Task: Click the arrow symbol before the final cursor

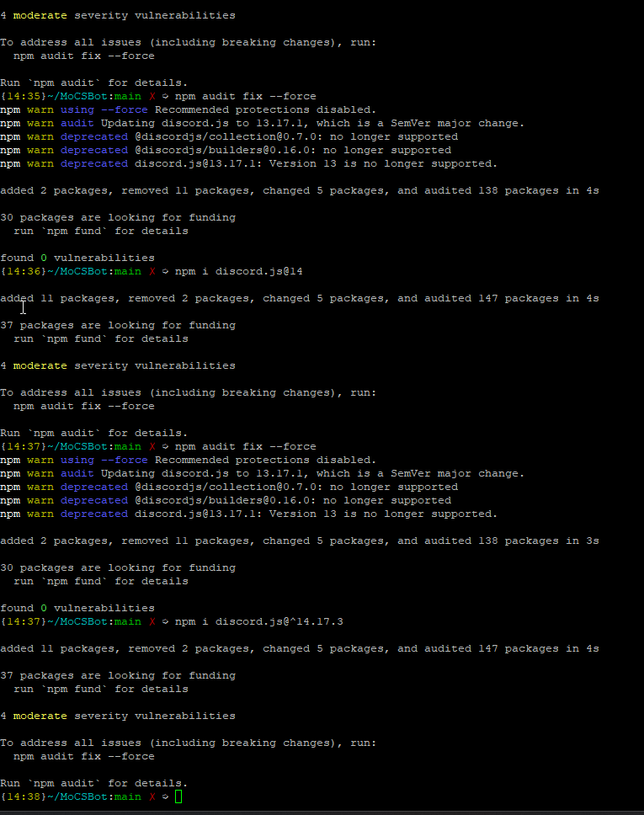Action: pos(165,796)
